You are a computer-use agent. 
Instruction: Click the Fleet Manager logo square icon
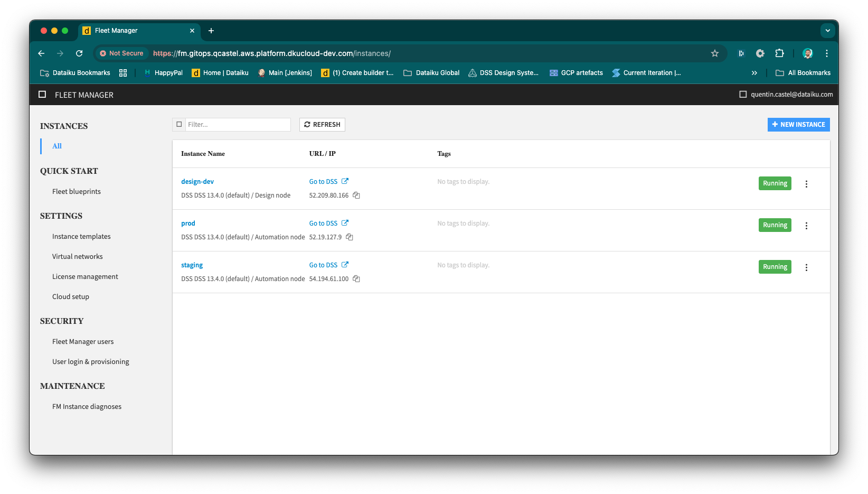(x=42, y=94)
